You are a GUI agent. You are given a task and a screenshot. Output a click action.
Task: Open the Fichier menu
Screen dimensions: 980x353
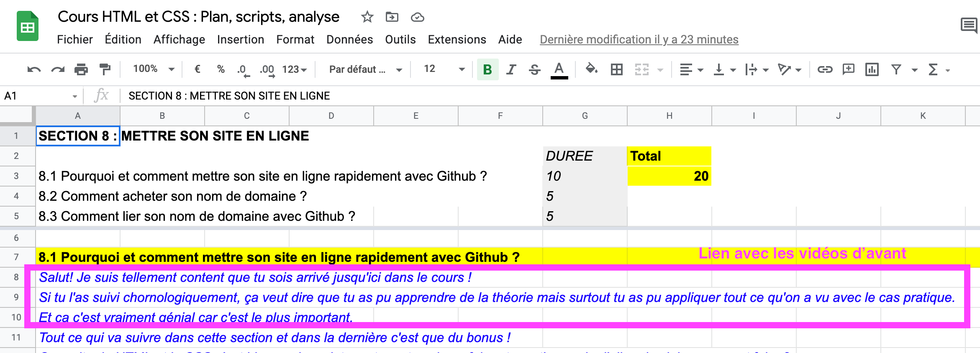click(x=75, y=39)
